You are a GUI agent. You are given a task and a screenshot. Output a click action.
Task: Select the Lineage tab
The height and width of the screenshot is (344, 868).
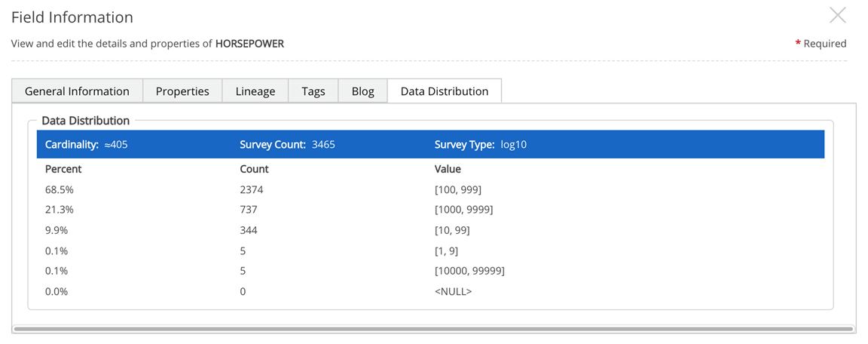255,91
